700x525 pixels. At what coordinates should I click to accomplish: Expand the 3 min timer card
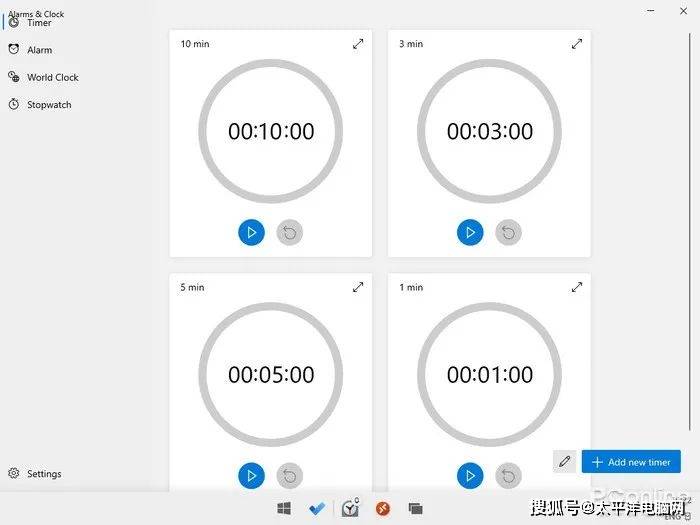coord(577,44)
